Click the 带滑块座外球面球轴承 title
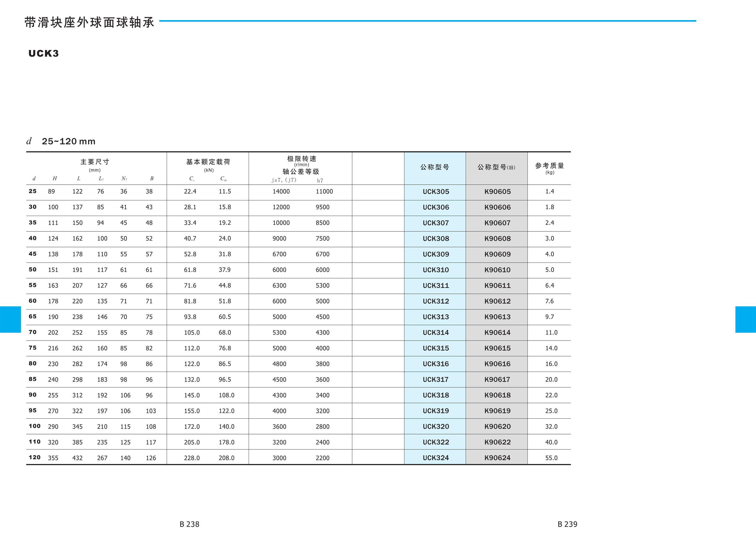756x548 pixels. click(x=89, y=22)
